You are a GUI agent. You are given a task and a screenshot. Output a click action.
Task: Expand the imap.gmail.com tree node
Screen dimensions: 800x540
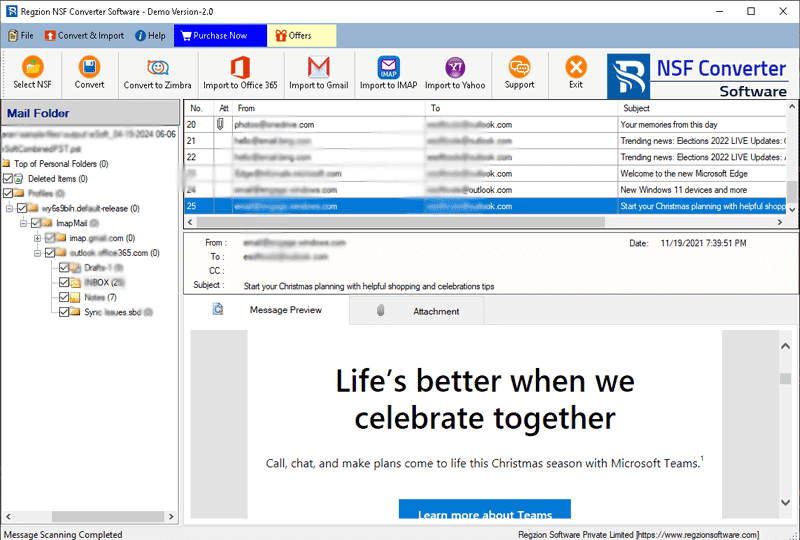37,238
